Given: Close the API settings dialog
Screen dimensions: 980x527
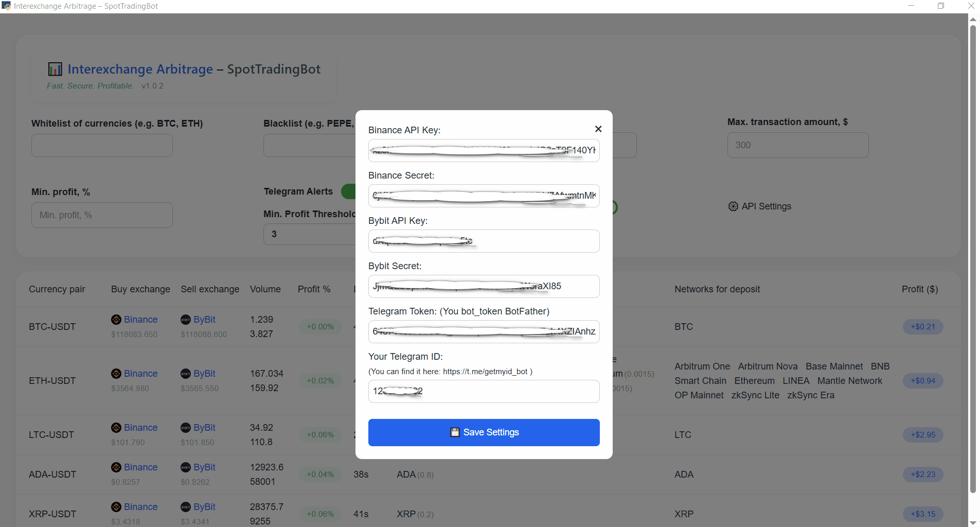Looking at the screenshot, I should 598,129.
